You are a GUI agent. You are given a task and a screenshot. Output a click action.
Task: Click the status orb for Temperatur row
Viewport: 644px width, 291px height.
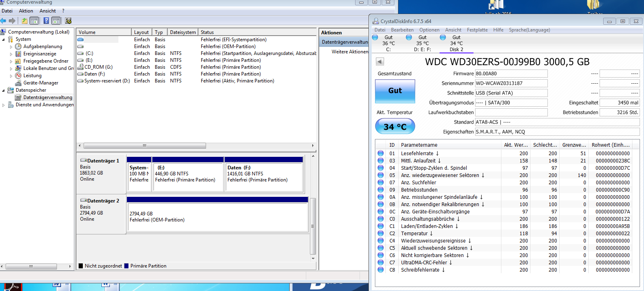pos(381,233)
